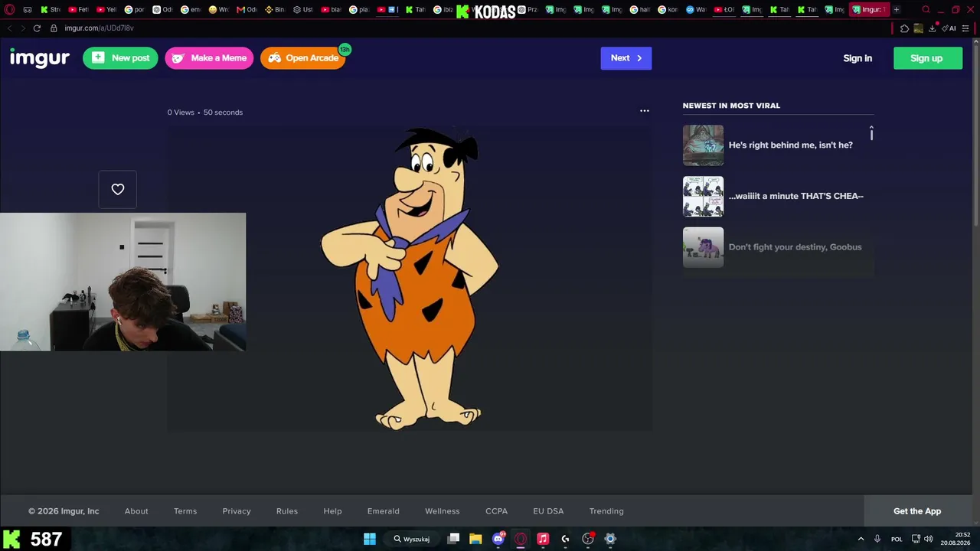The image size is (980, 551).
Task: Favorite the post with heart icon
Action: pyautogui.click(x=118, y=189)
